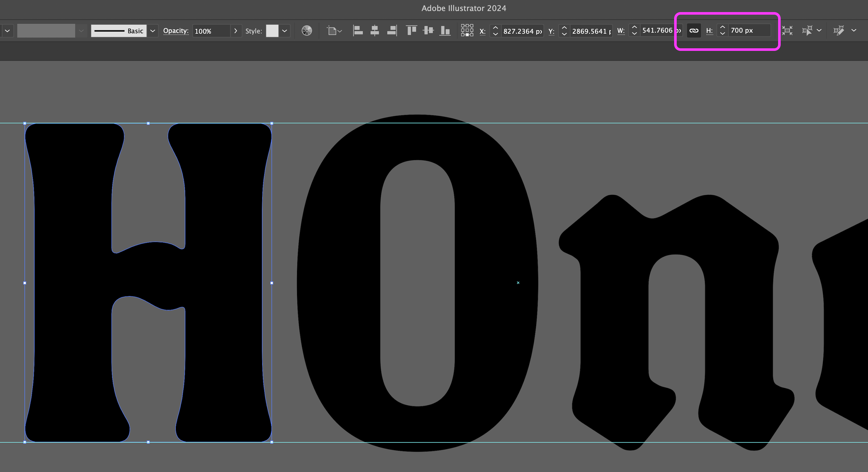This screenshot has height=472, width=868.
Task: Open the Recolor Artwork color wheel
Action: point(307,31)
